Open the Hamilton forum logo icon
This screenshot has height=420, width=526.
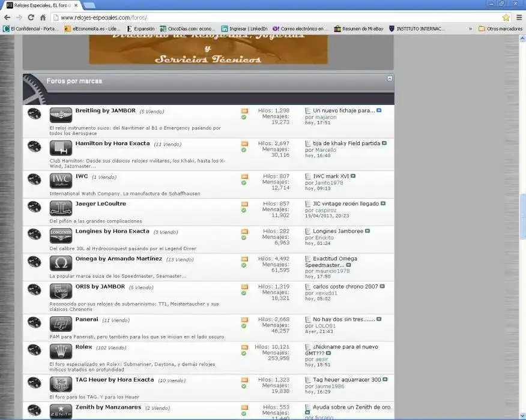tap(61, 148)
